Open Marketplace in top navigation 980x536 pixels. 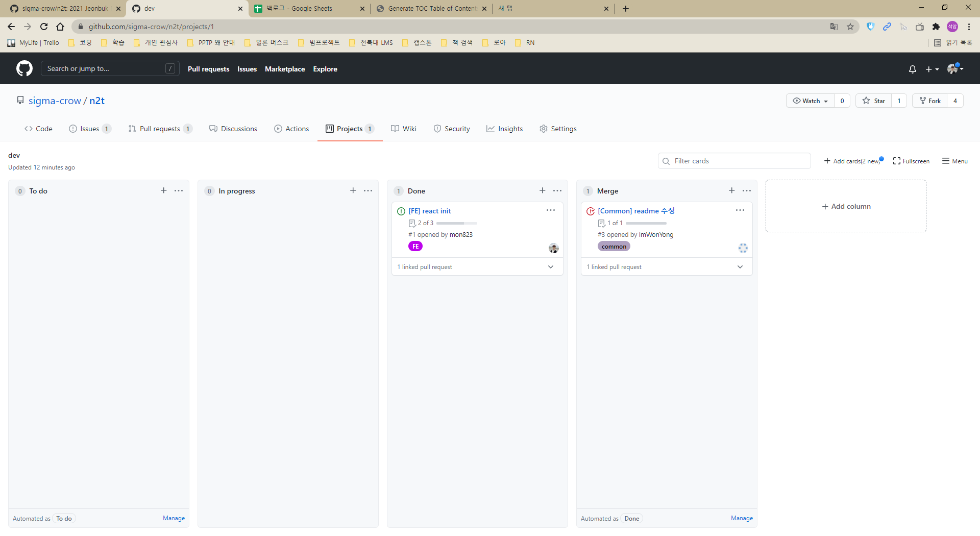285,69
